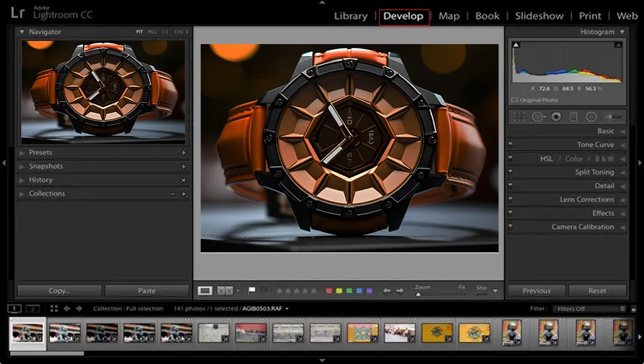This screenshot has height=364, width=644.
Task: Toggle the Detail panel switch
Action: [x=511, y=186]
